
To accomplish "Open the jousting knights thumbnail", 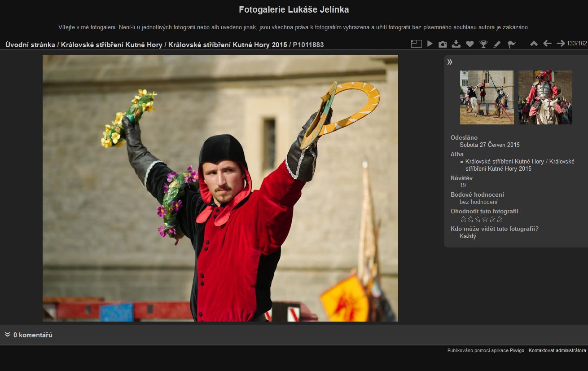I will click(x=487, y=97).
